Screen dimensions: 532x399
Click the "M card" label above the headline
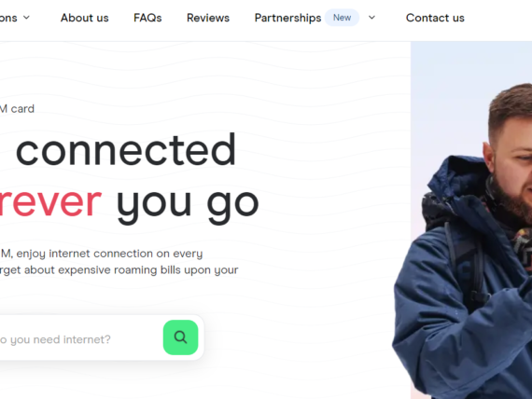(x=17, y=109)
